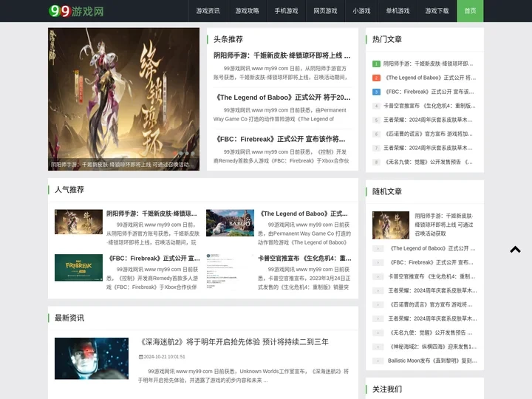Click the Firebreak thumbnail in 人气推荐
The height and width of the screenshot is (399, 532).
click(78, 267)
